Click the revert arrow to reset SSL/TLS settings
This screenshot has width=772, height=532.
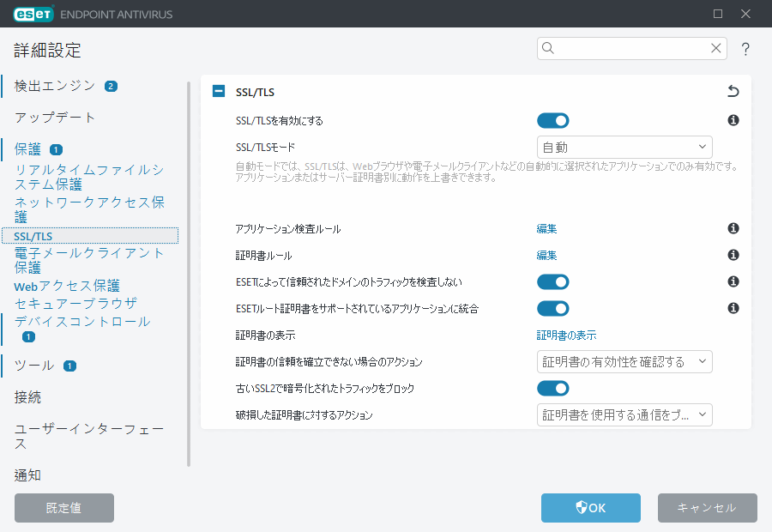click(733, 91)
